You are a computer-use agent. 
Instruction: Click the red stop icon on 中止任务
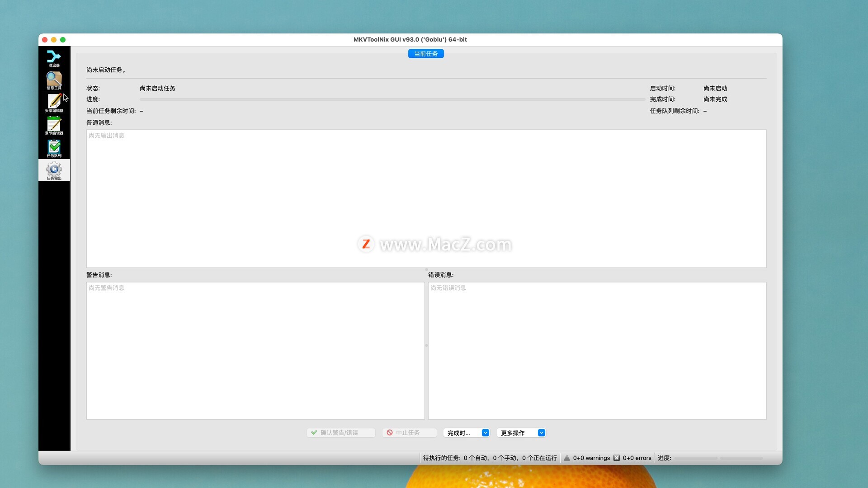click(x=390, y=432)
